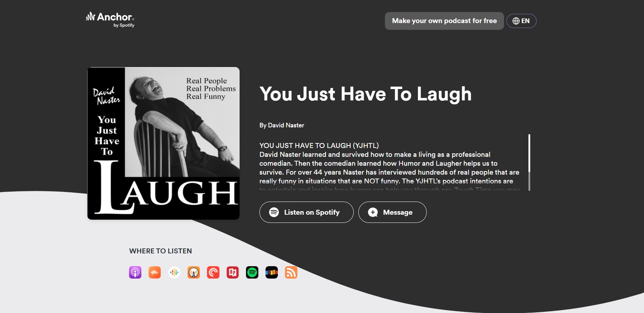Screen dimensions: 644x313
Task: Click the Stitcher icon
Action: click(271, 273)
